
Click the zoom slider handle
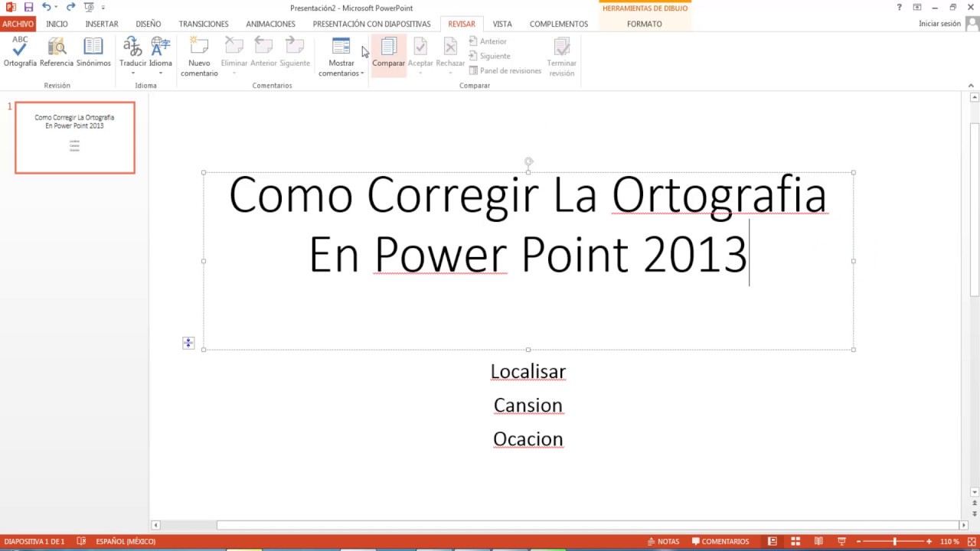coord(894,541)
